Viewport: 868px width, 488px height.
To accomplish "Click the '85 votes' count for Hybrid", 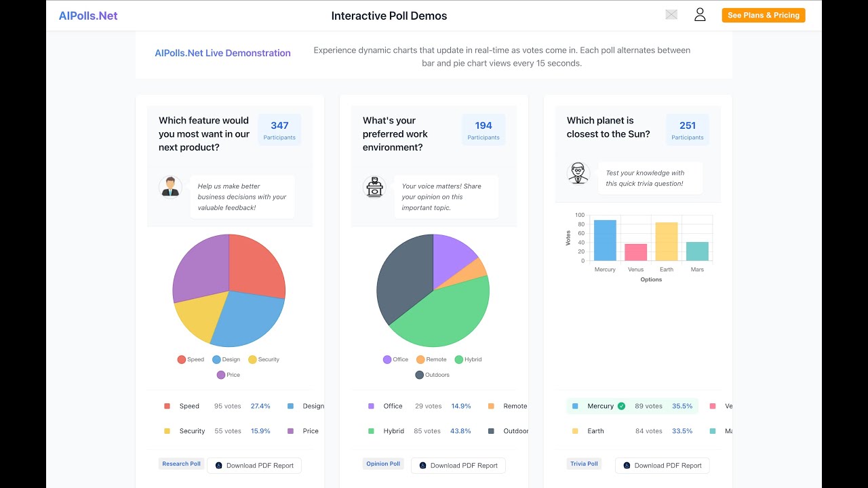I will 427,431.
